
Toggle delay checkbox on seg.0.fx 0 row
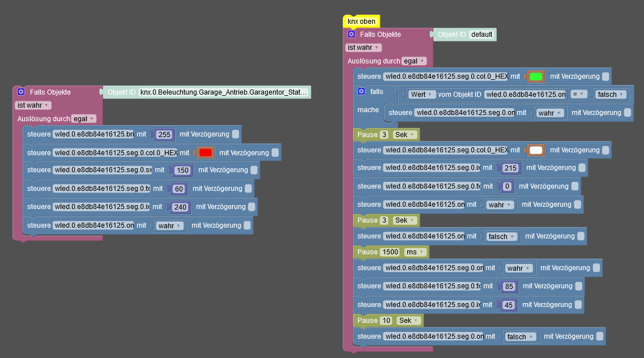tap(575, 186)
